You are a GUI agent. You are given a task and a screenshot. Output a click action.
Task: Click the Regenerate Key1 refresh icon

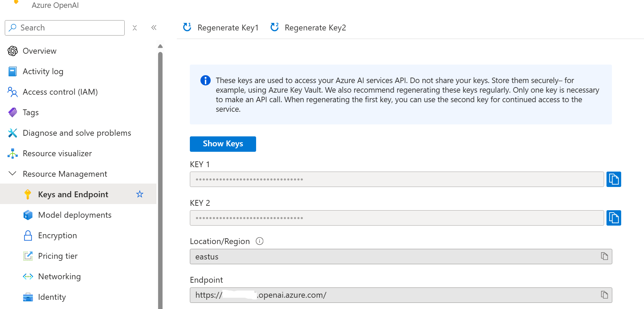[x=187, y=27]
